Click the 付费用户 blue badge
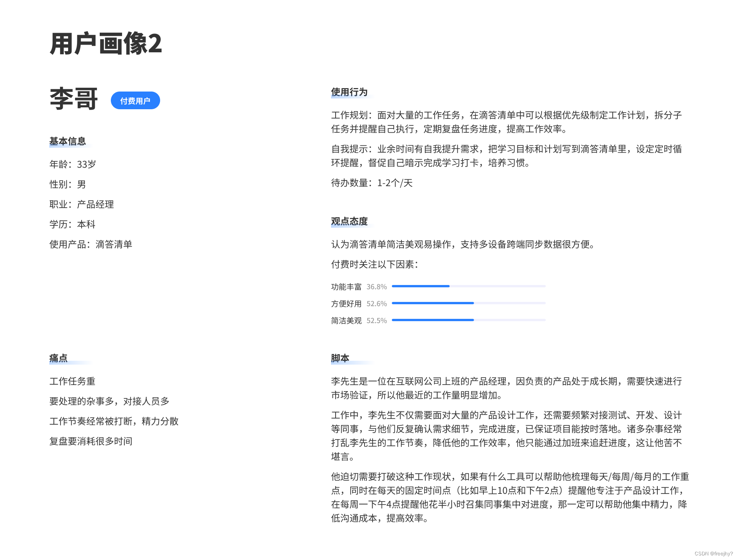Viewport: 739px width, 560px height. pyautogui.click(x=135, y=101)
